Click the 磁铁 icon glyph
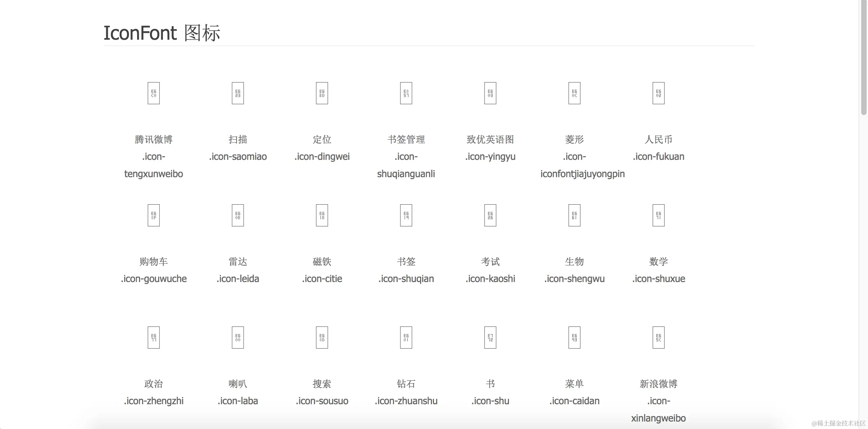 (322, 215)
